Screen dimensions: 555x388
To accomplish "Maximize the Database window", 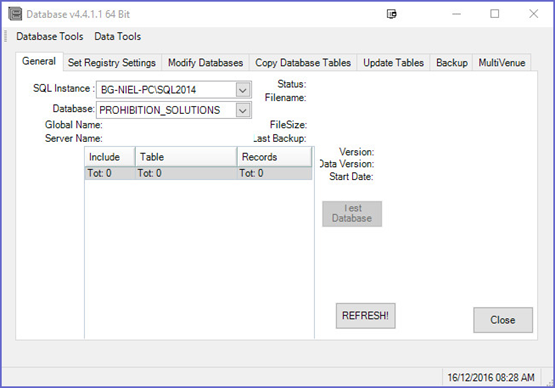I will coord(494,14).
